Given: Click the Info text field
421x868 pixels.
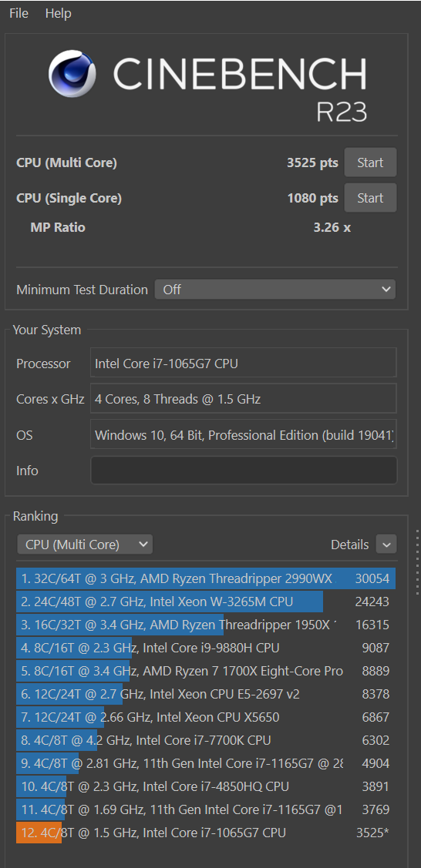Looking at the screenshot, I should (244, 471).
